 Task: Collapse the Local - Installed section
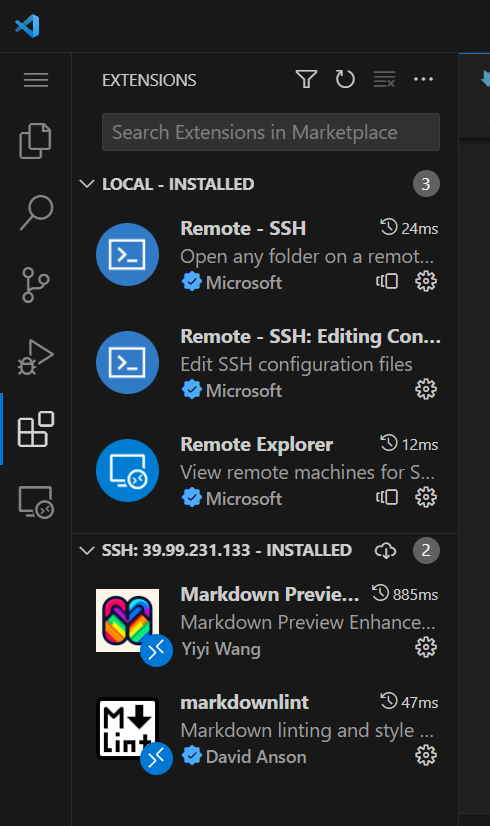click(86, 184)
